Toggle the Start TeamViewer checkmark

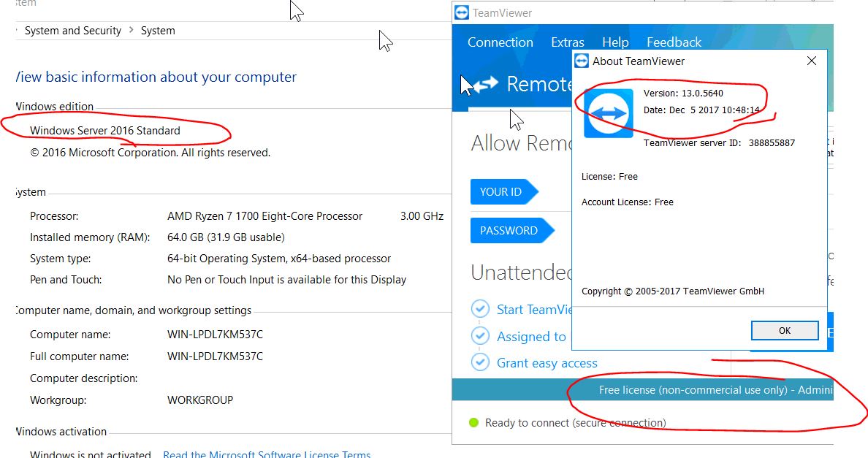480,309
